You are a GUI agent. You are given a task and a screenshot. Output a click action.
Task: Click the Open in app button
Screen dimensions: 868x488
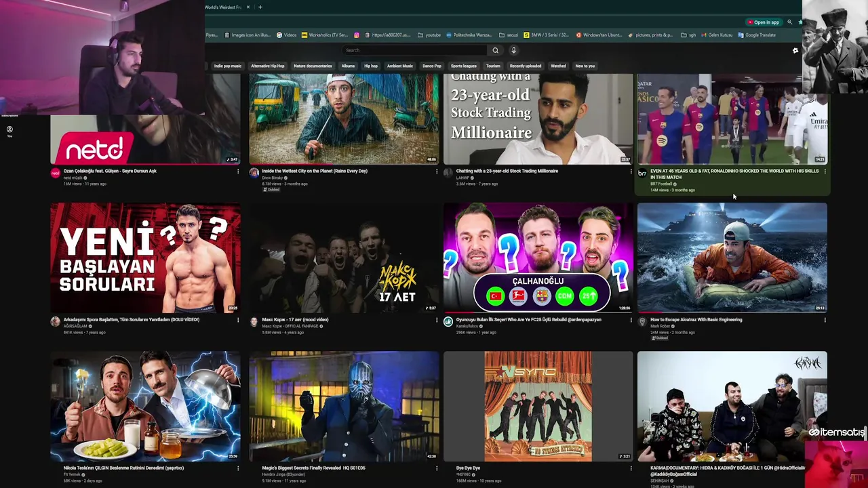763,22
